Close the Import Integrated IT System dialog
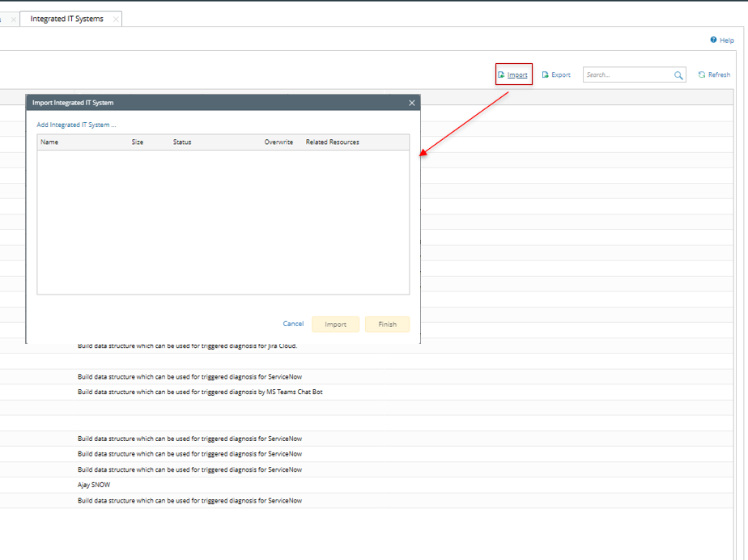 411,103
